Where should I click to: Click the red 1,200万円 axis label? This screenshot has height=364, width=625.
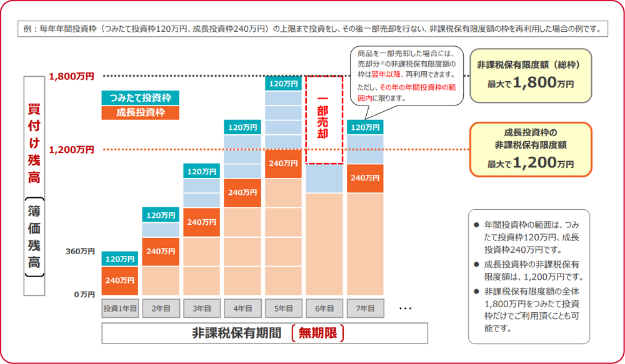click(x=71, y=150)
